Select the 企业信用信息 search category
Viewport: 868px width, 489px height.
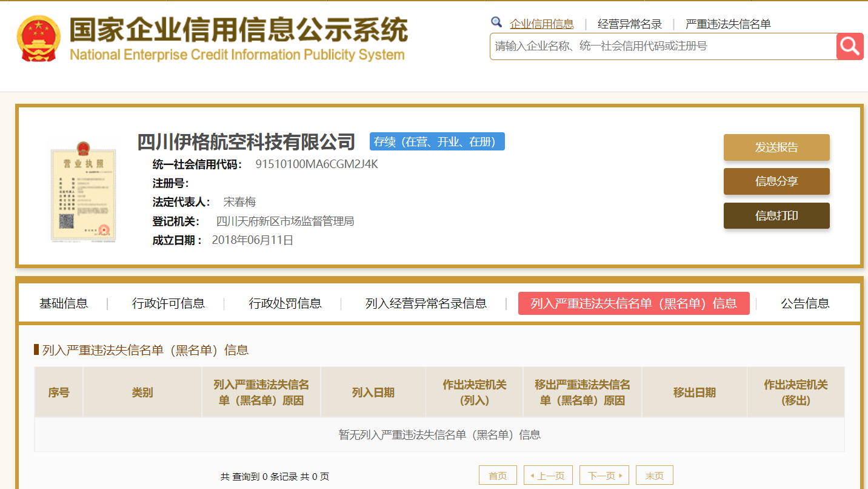[x=542, y=24]
